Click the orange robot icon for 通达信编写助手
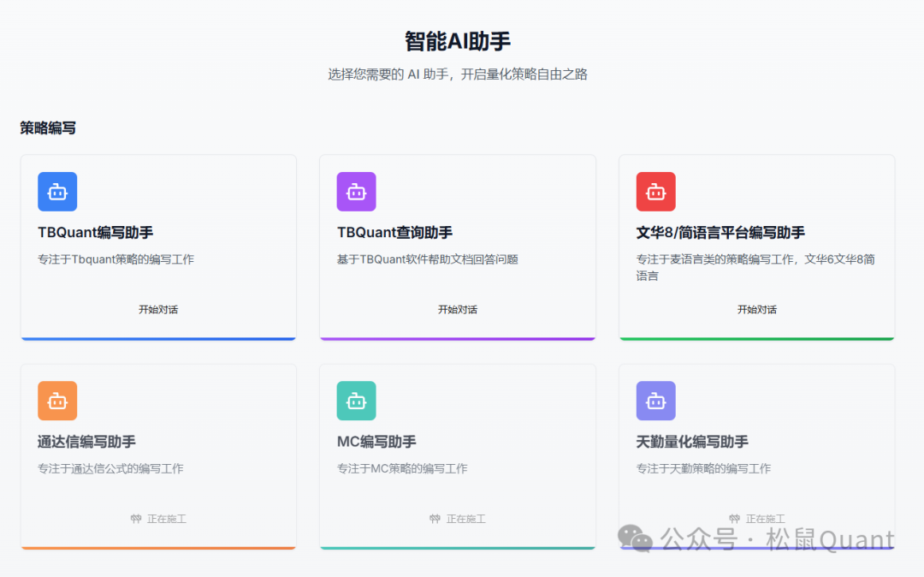 [x=57, y=401]
